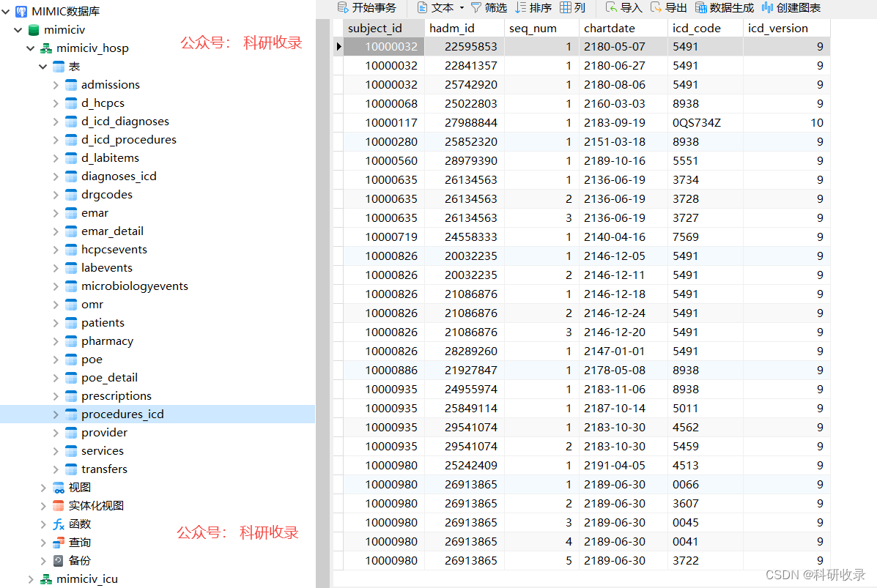Click chartdate cell 2191-04-05
This screenshot has width=877, height=588.
pos(623,465)
